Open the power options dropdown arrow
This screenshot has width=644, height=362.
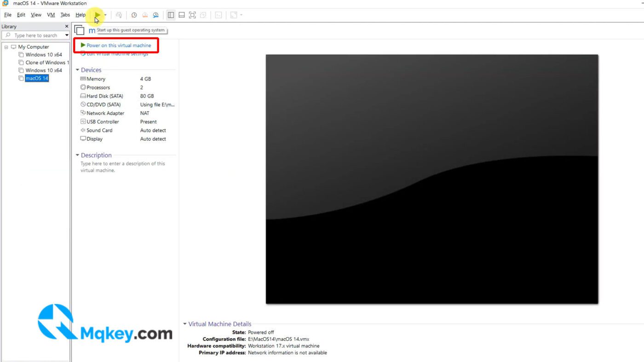tap(105, 15)
